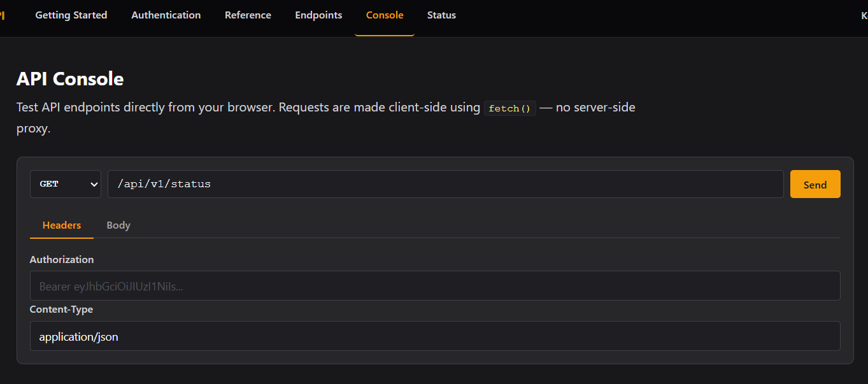Image resolution: width=868 pixels, height=384 pixels.
Task: Select the Console nav tab
Action: click(x=385, y=15)
